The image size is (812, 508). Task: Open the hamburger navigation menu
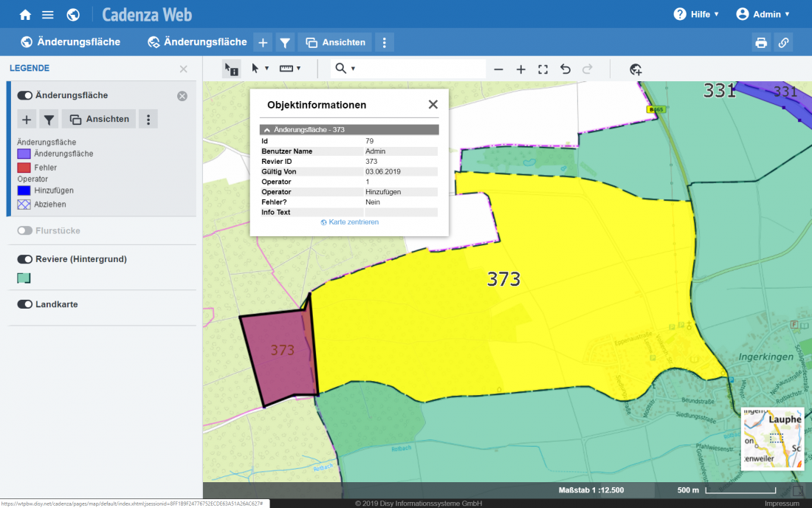[x=48, y=15]
